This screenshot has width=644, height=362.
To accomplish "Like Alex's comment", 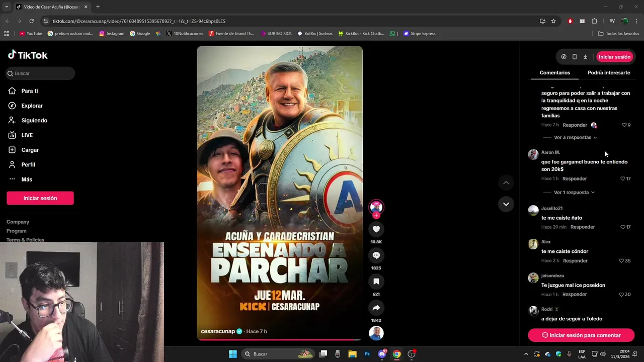I will click(x=621, y=260).
